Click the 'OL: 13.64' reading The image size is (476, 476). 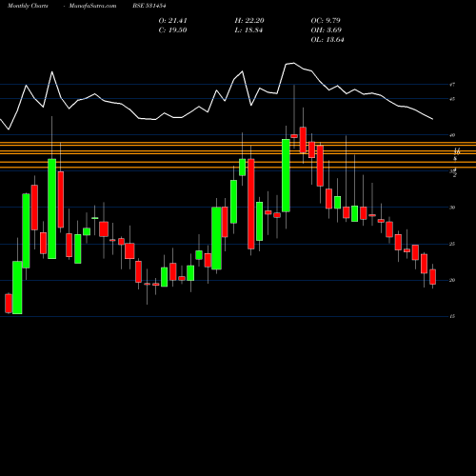(327, 40)
